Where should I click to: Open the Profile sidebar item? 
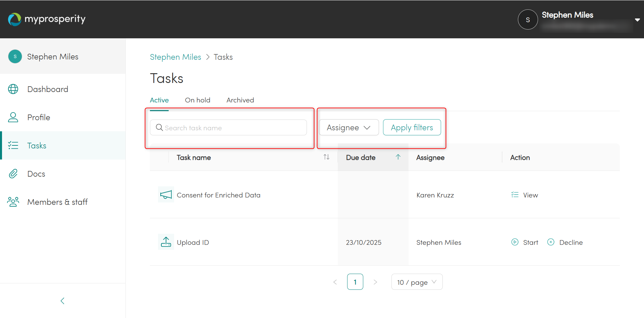63,117
